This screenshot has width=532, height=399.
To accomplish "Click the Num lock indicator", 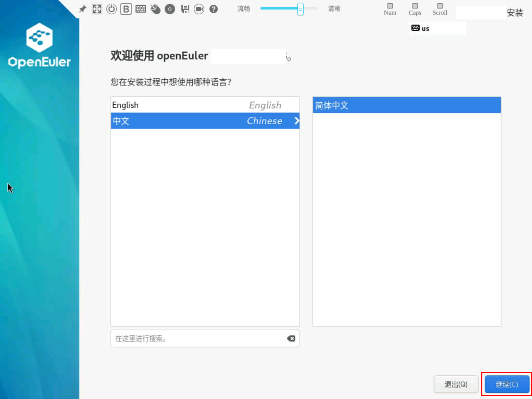I will pos(390,9).
